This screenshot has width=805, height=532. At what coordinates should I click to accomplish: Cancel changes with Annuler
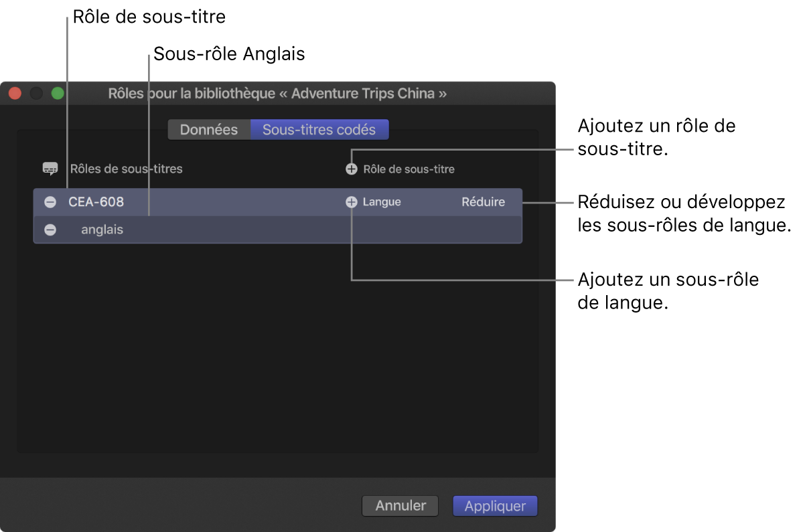(400, 506)
